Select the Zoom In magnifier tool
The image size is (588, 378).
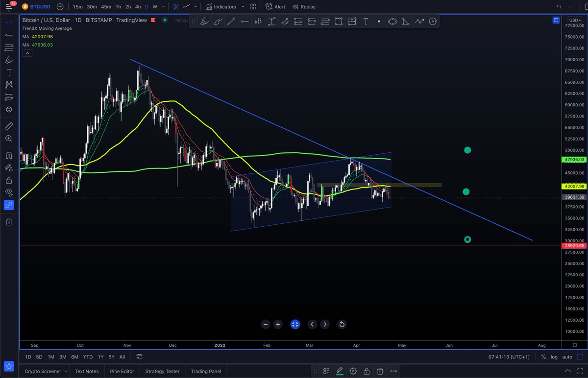[9, 139]
